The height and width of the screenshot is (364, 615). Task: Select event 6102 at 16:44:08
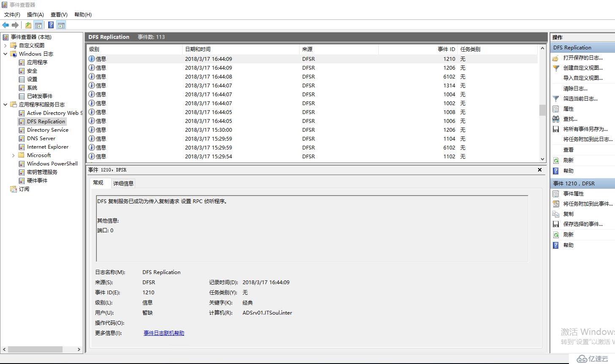(x=312, y=77)
